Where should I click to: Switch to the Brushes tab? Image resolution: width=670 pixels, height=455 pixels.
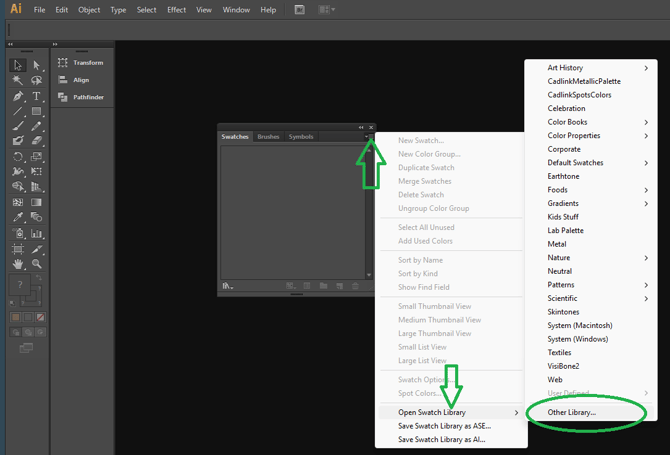(x=268, y=137)
